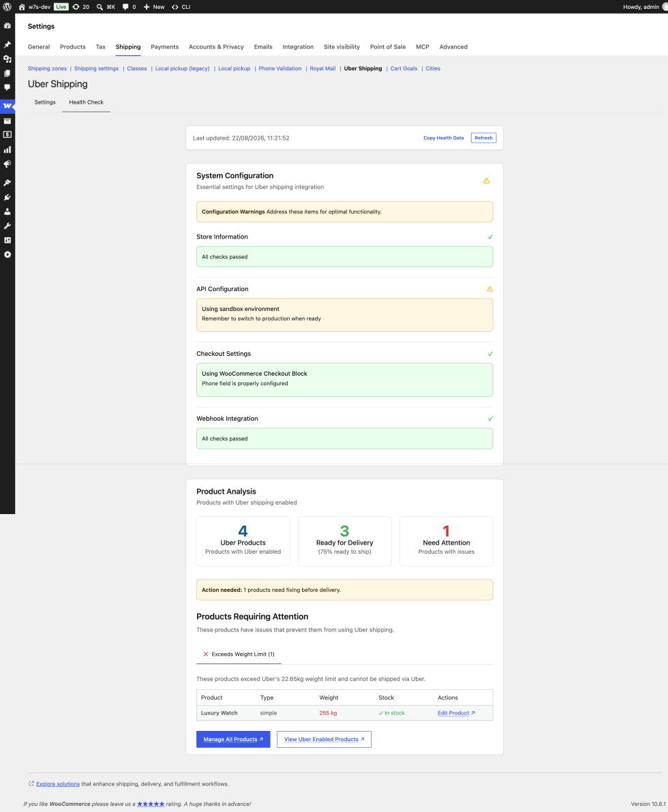Viewport: 668px width, 812px height.
Task: Open the Cart Goals section
Action: [404, 68]
